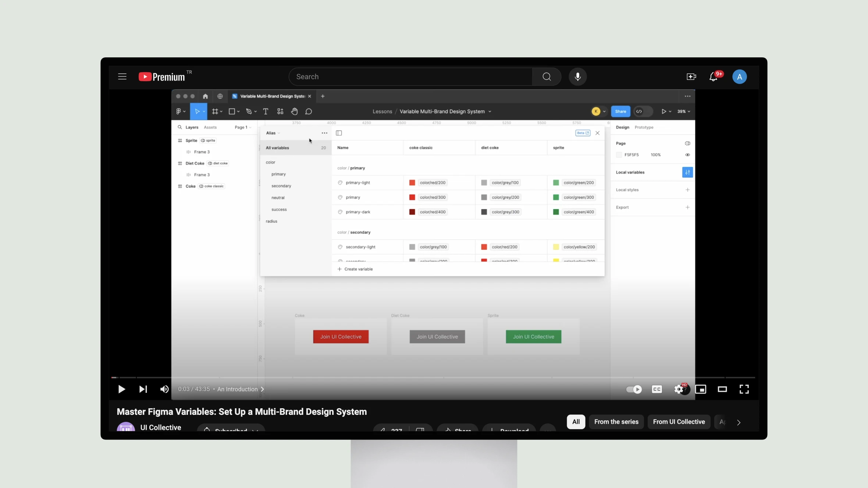Seek on the video progress bar
Viewport: 868px width, 488px height.
(x=433, y=377)
